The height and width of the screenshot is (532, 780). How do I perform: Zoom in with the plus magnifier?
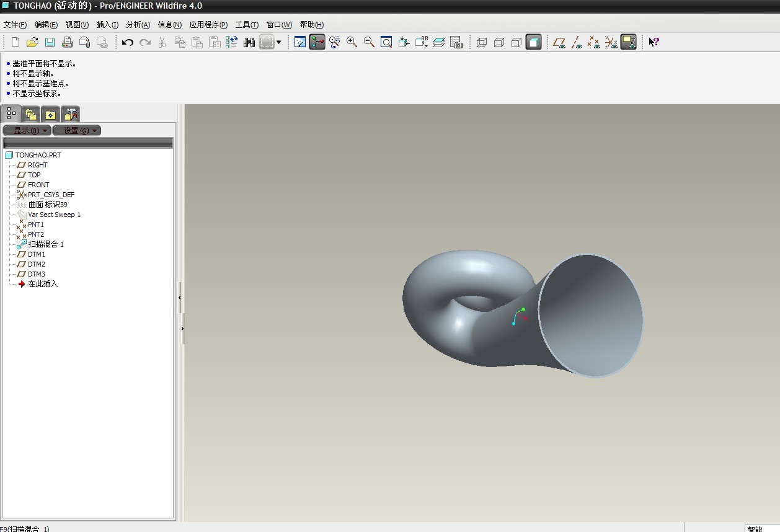pos(352,42)
